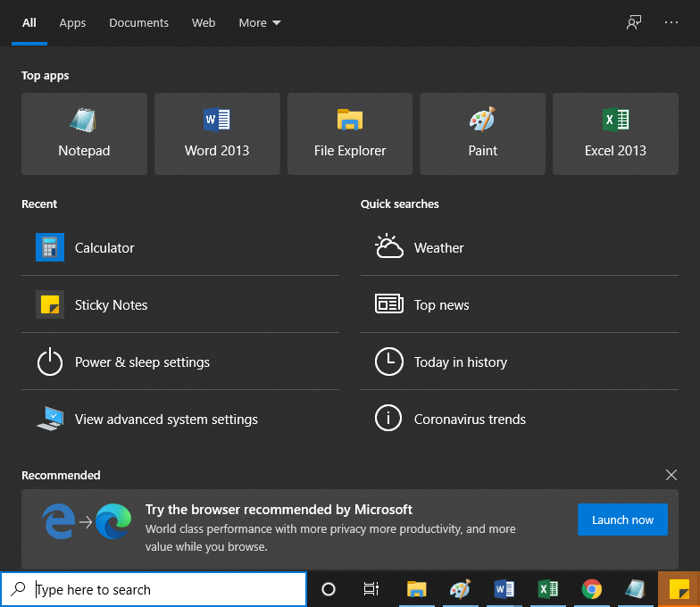Screen dimensions: 700x607
Task: Dismiss the Recommended section
Action: [671, 475]
